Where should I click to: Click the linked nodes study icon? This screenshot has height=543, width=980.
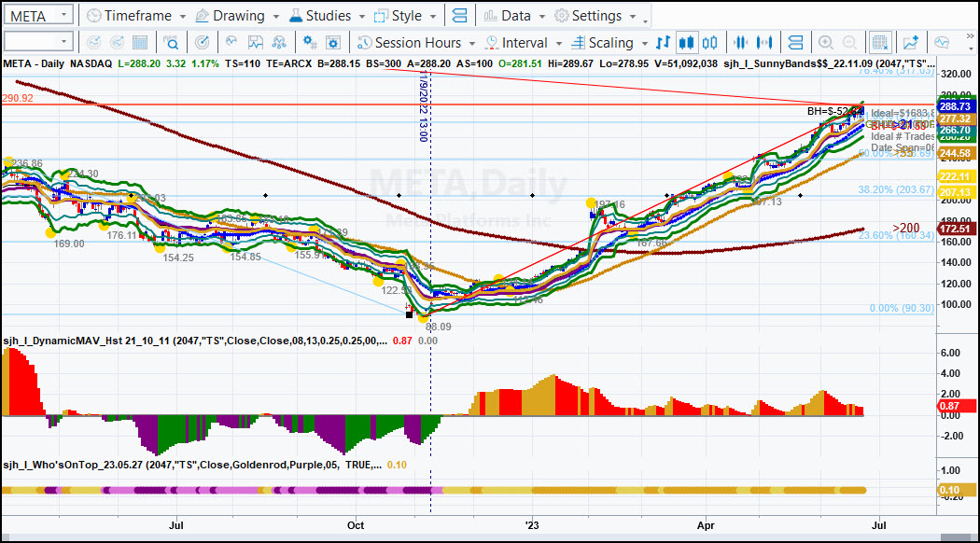point(279,43)
